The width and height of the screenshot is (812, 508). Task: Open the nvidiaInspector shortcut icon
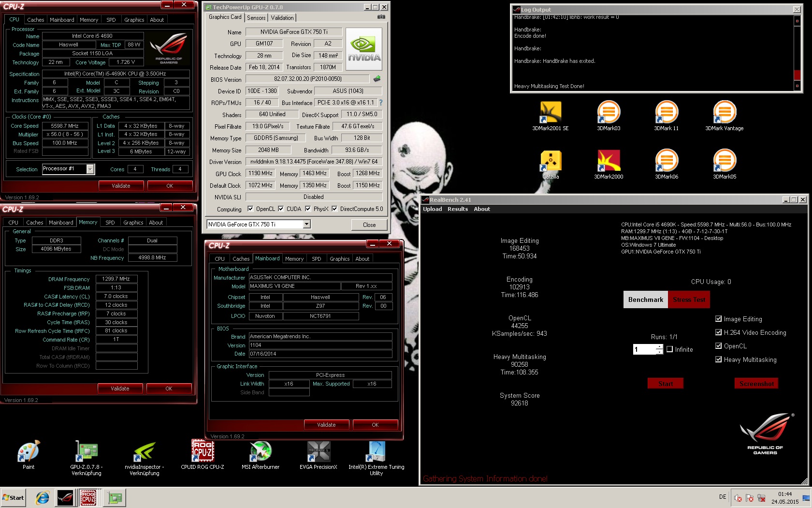pyautogui.click(x=145, y=458)
